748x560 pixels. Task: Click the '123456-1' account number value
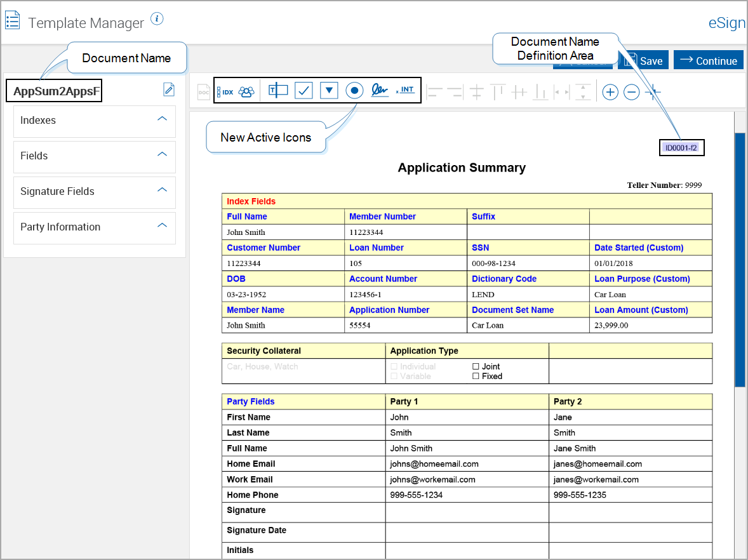click(365, 295)
